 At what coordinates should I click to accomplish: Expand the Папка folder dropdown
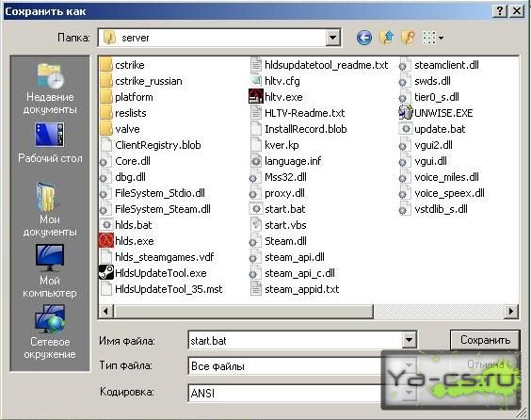point(333,38)
